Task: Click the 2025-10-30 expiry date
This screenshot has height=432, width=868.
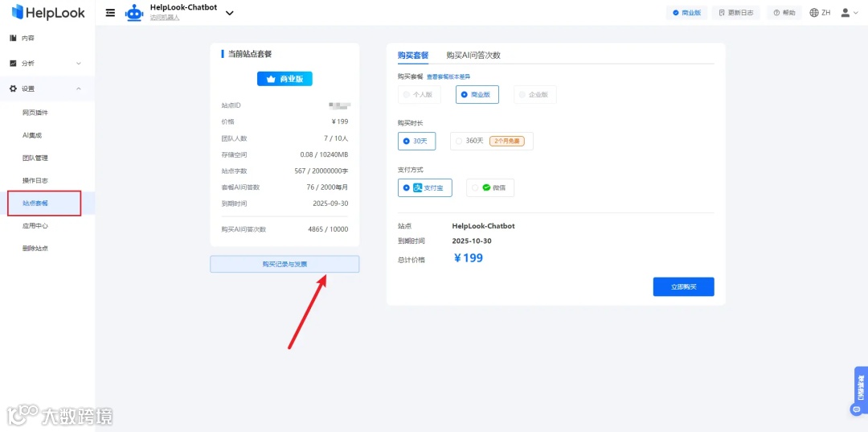Action: pos(472,241)
